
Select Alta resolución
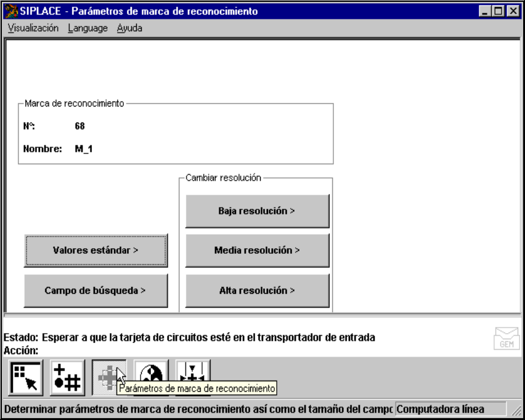(257, 291)
